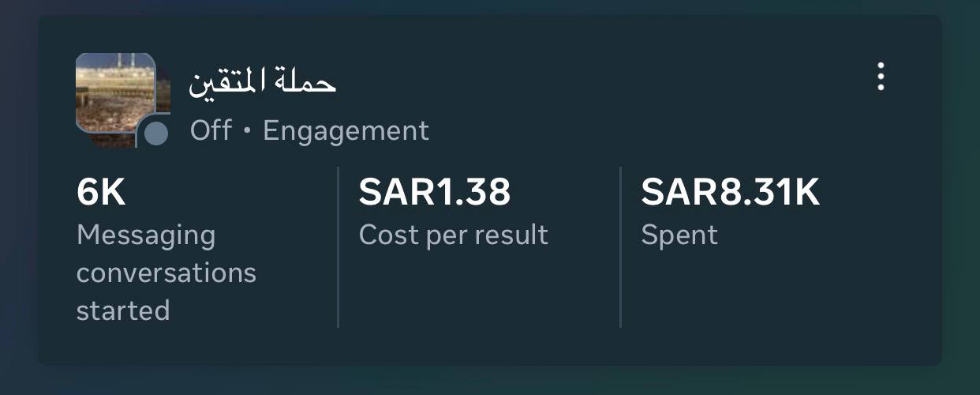Select the Spent label
This screenshot has width=980, height=395.
point(679,235)
